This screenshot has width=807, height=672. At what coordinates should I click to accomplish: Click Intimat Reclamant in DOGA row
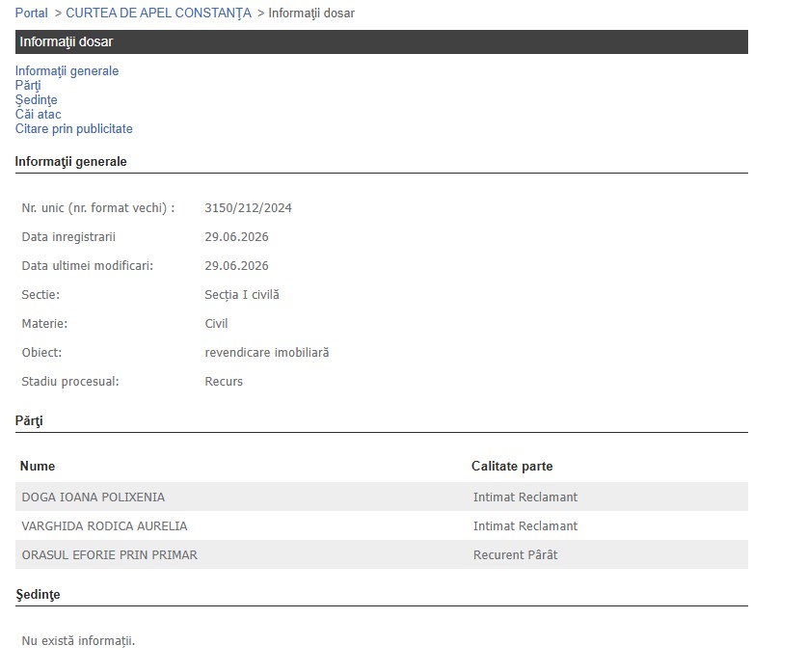click(x=525, y=497)
